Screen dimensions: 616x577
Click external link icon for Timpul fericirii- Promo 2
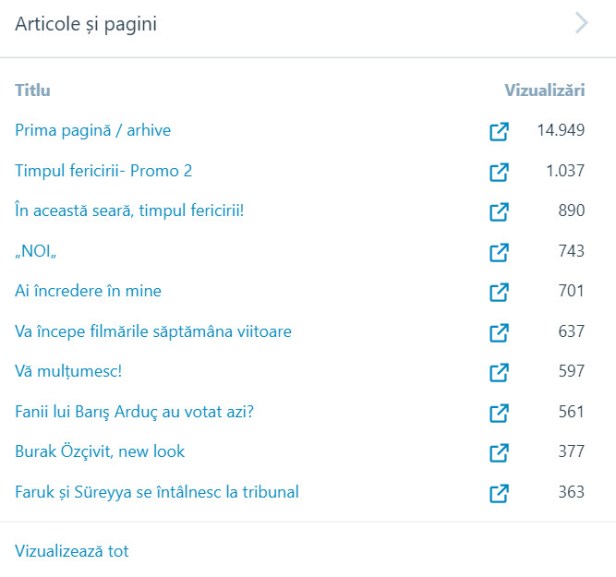click(x=498, y=172)
